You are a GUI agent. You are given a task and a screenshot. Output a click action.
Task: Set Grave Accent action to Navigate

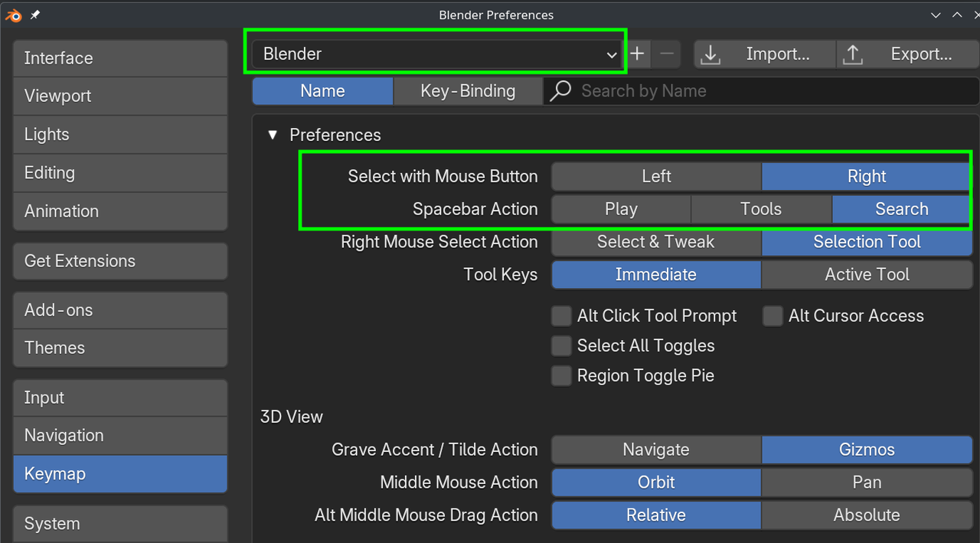pos(656,450)
